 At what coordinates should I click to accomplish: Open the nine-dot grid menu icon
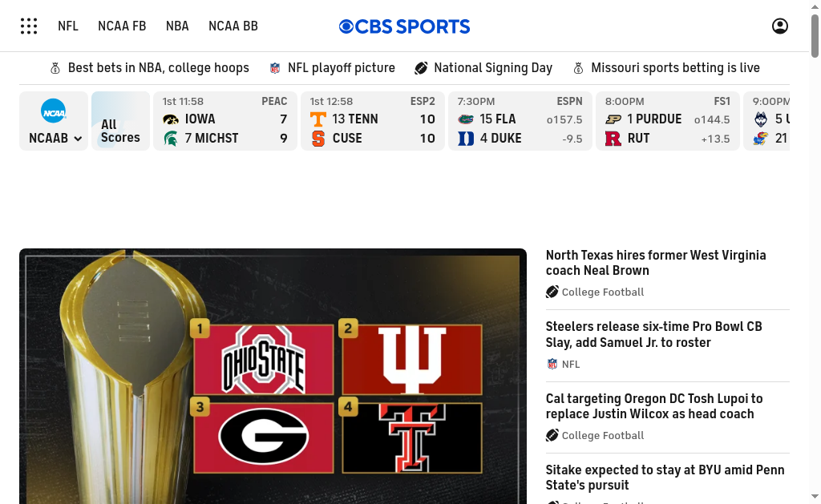point(29,26)
